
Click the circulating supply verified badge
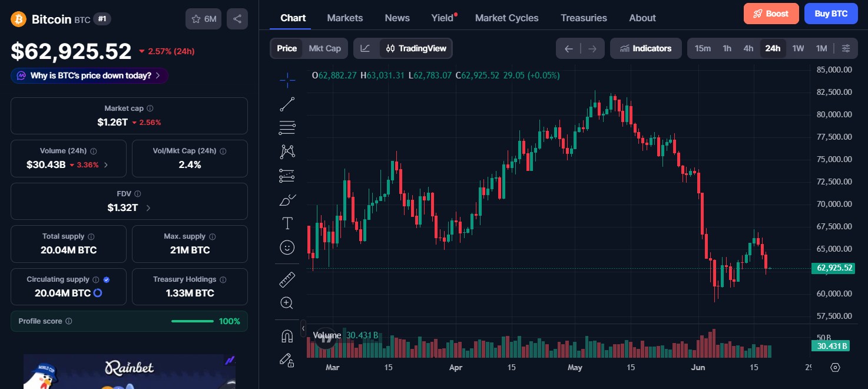point(107,279)
